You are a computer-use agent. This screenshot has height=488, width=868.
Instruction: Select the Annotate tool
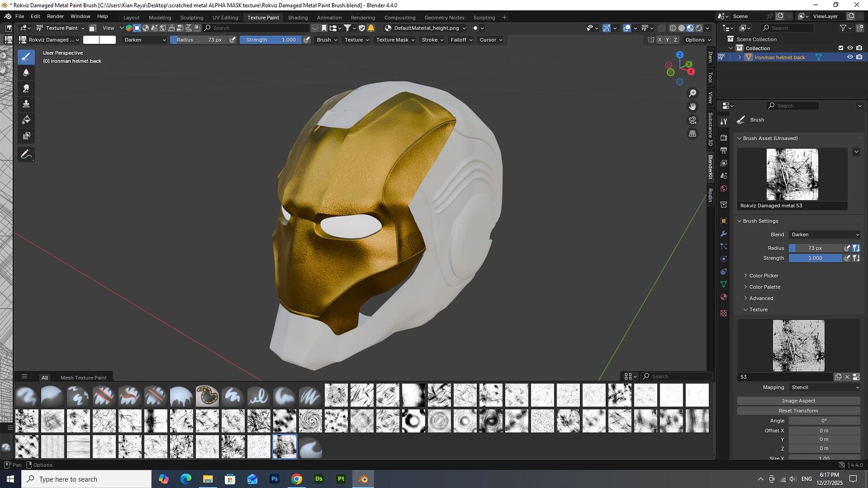pos(26,154)
